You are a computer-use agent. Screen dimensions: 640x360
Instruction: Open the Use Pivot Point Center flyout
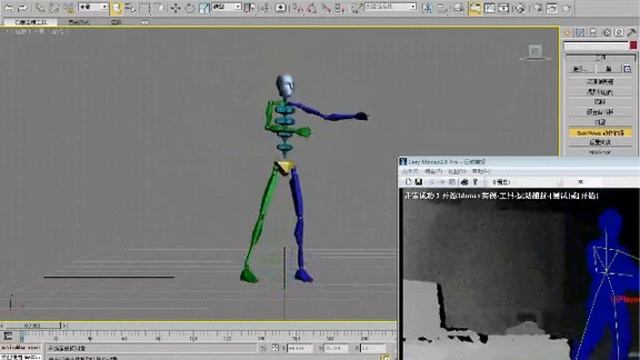[x=250, y=8]
